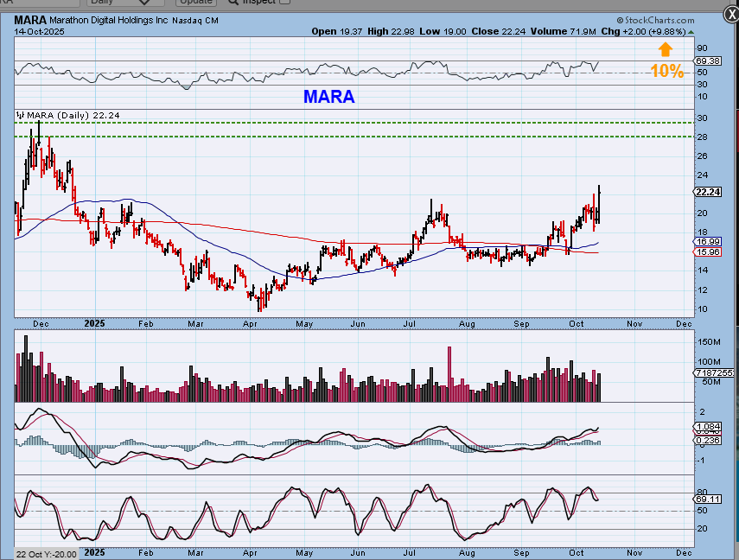739x560 pixels.
Task: Click the 'Close 22.24' header value
Action: click(498, 32)
